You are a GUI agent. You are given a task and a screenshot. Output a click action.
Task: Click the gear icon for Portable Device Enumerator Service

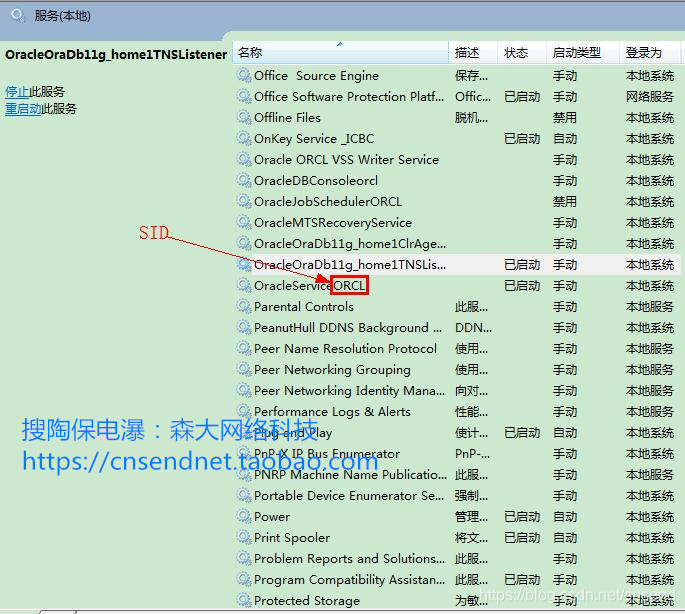pos(243,496)
